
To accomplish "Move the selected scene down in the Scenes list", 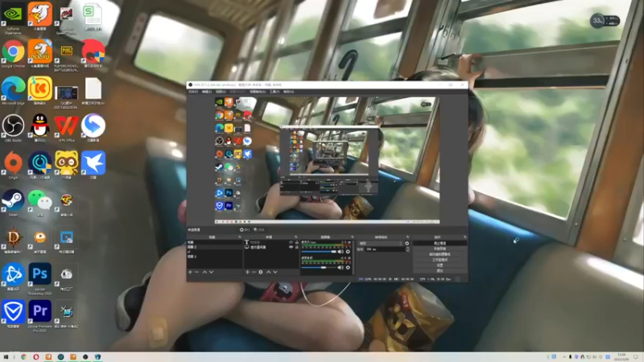I will coord(211,272).
